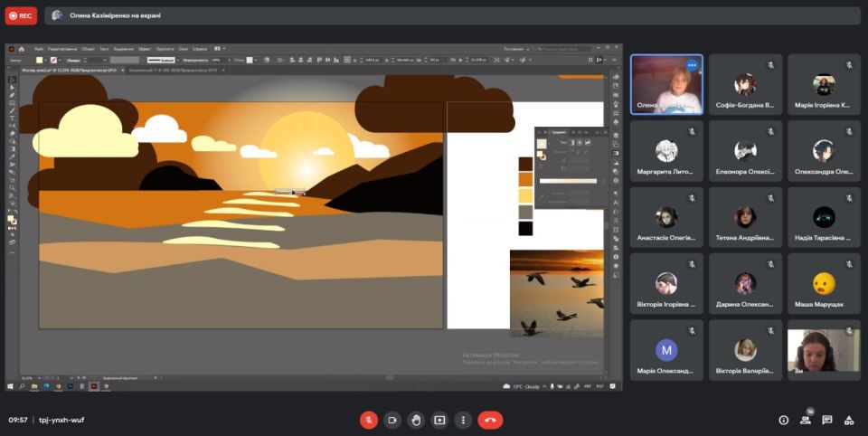Click the birds sunset reference photo
Viewport: 868px width, 436px height.
556,293
